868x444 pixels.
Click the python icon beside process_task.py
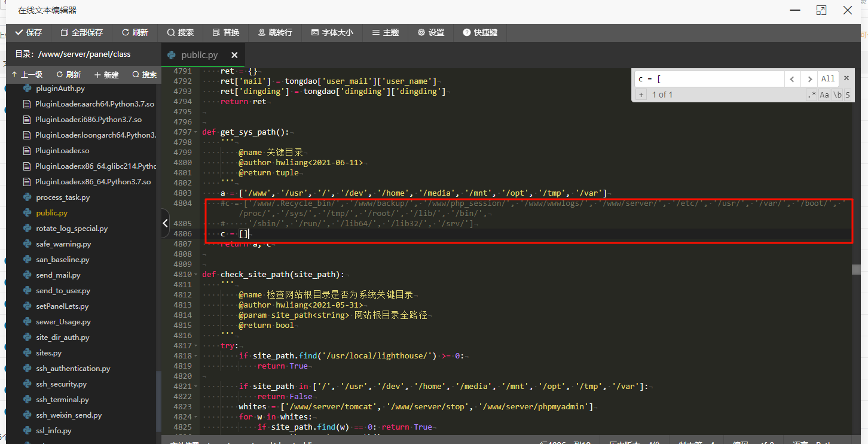[x=27, y=197]
